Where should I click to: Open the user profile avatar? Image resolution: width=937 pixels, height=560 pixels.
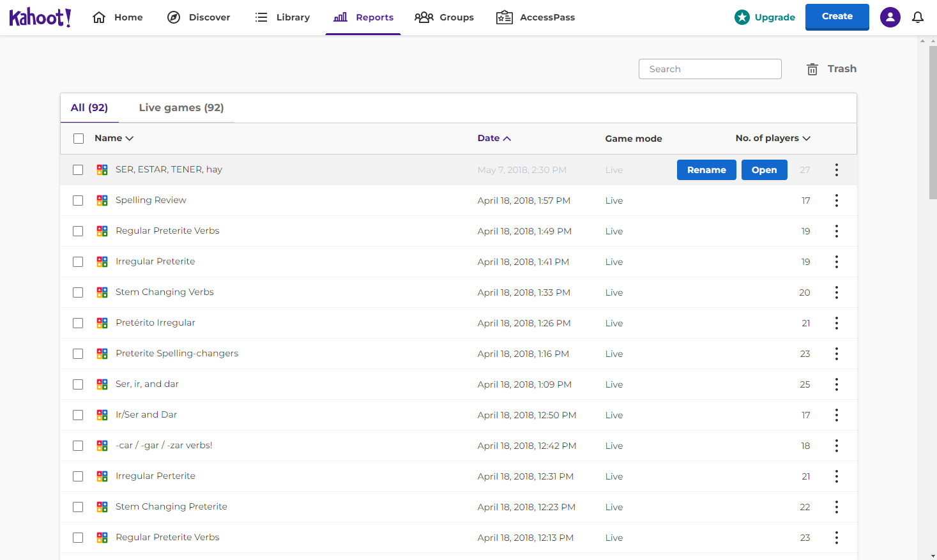[890, 17]
